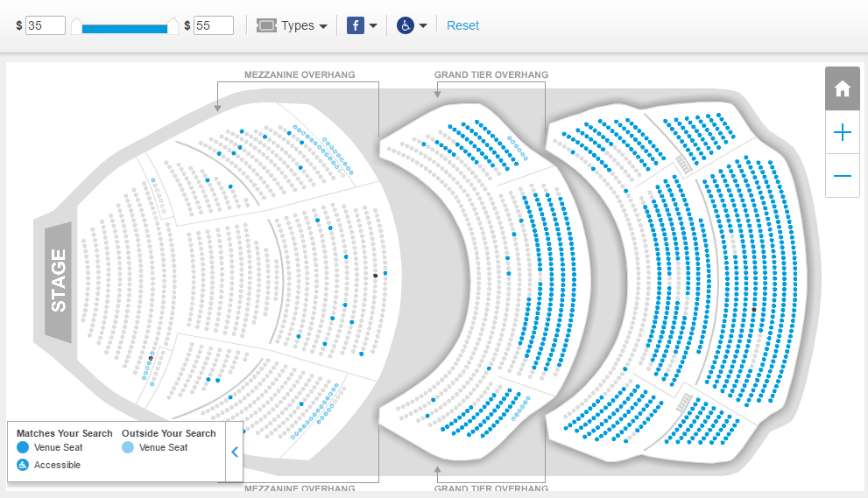Expand the Facebook dropdown arrow

pos(373,25)
